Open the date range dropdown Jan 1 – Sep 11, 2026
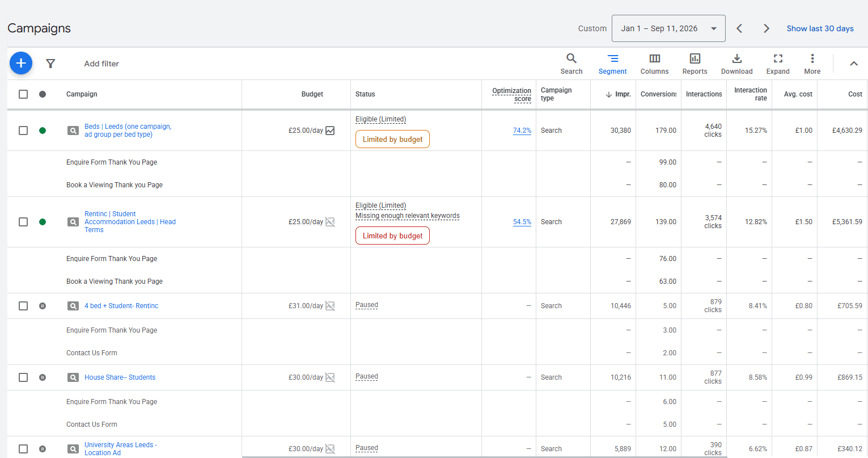The width and height of the screenshot is (868, 458). 668,28
